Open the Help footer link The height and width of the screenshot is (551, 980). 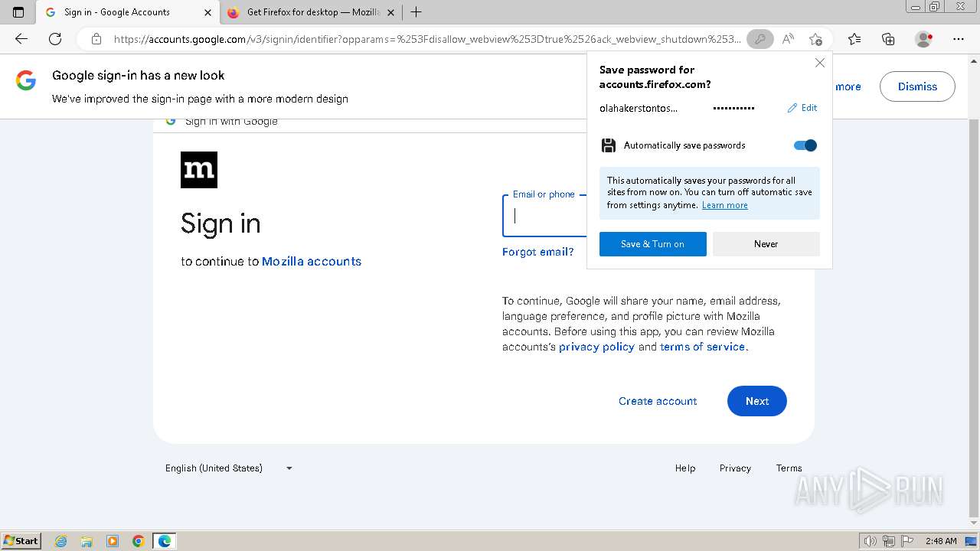685,468
